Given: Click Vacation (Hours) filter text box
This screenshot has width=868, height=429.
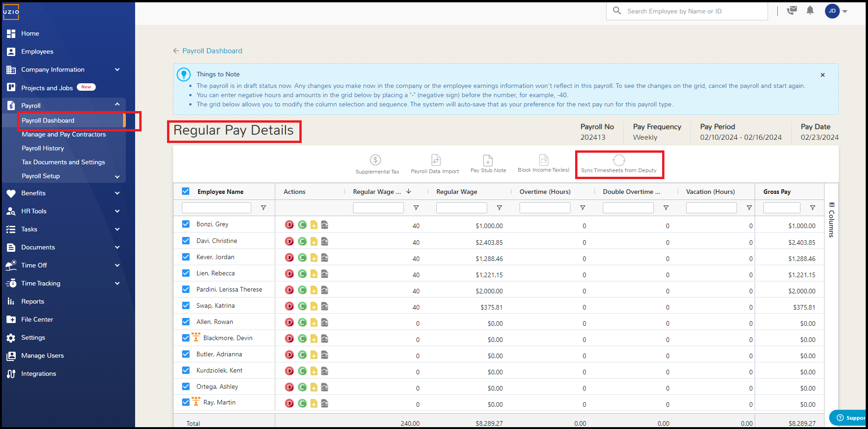Looking at the screenshot, I should point(712,208).
